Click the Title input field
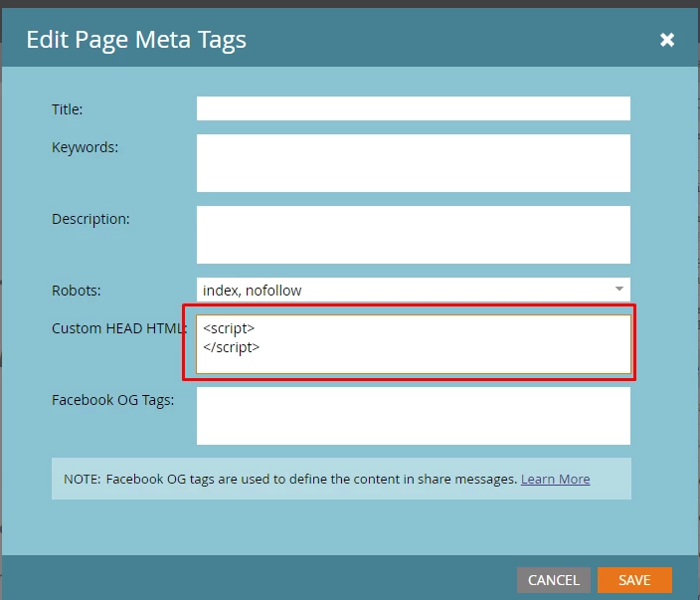Image resolution: width=700 pixels, height=600 pixels. (414, 108)
